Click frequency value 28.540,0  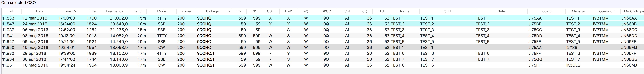tap(119, 24)
